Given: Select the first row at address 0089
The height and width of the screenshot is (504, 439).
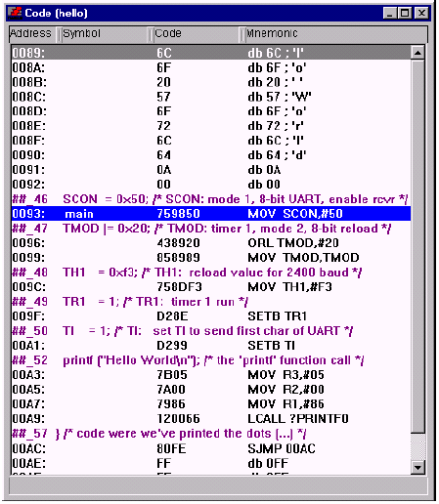Looking at the screenshot, I should coord(211,53).
